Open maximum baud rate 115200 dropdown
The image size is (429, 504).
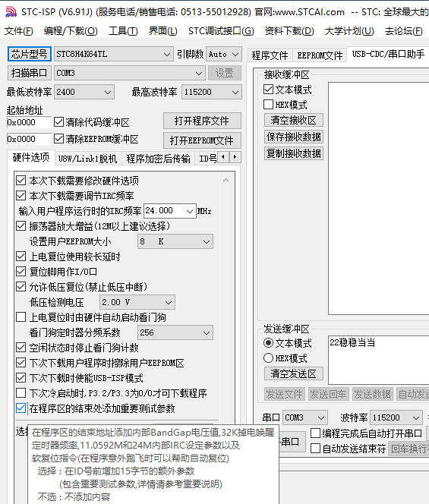pyautogui.click(x=212, y=92)
